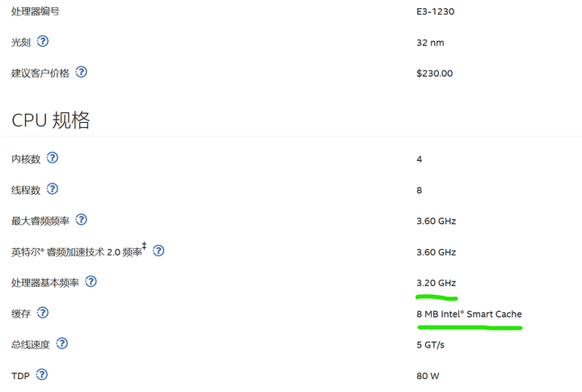582x392 pixels.
Task: Select the 32 nm lithography value
Action: 430,42
